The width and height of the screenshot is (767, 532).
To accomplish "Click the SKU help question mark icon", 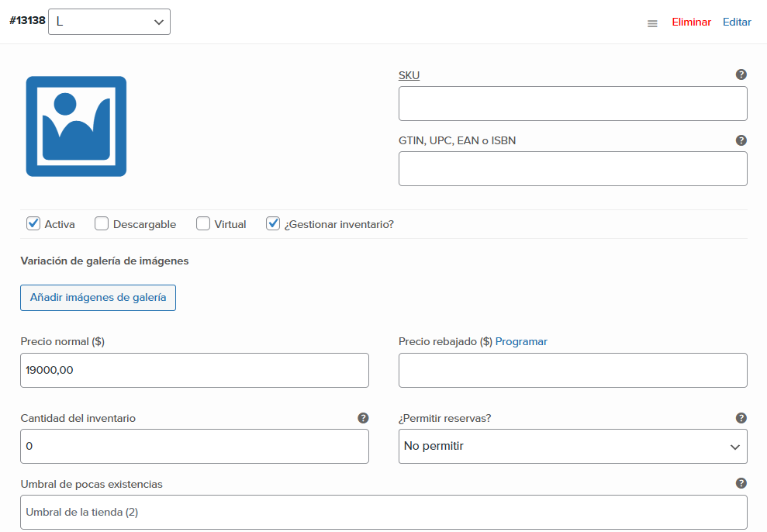I will tap(741, 74).
